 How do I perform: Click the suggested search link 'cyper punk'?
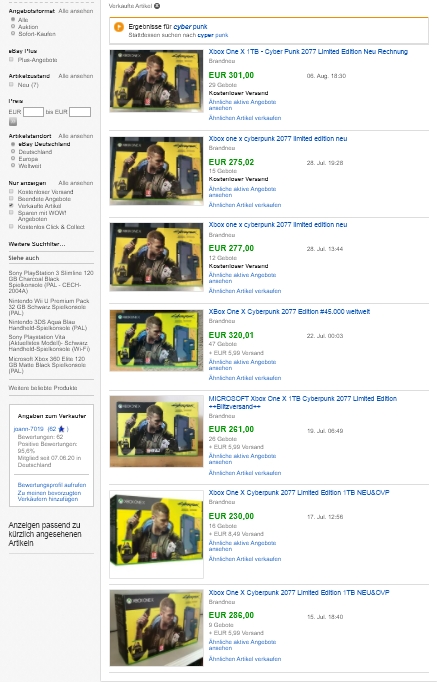click(213, 35)
